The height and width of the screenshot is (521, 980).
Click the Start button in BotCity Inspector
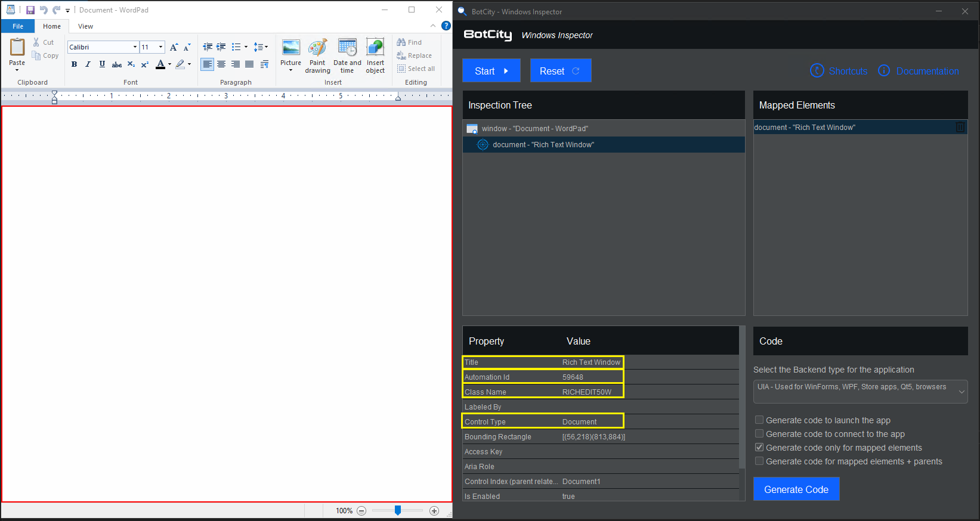491,70
